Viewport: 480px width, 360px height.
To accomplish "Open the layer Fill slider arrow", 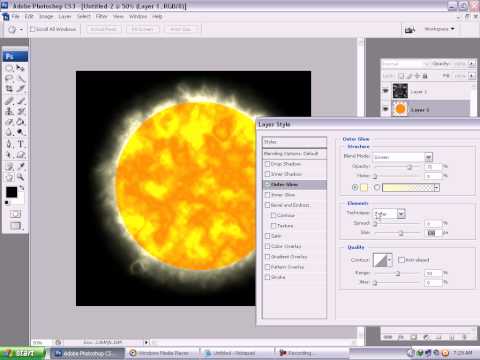I will pyautogui.click(x=472, y=76).
